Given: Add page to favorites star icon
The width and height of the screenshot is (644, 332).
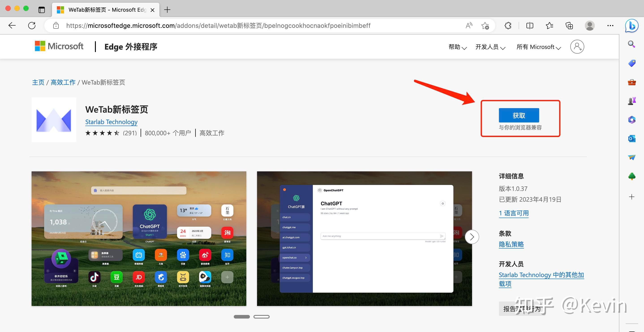Looking at the screenshot, I should click(485, 26).
